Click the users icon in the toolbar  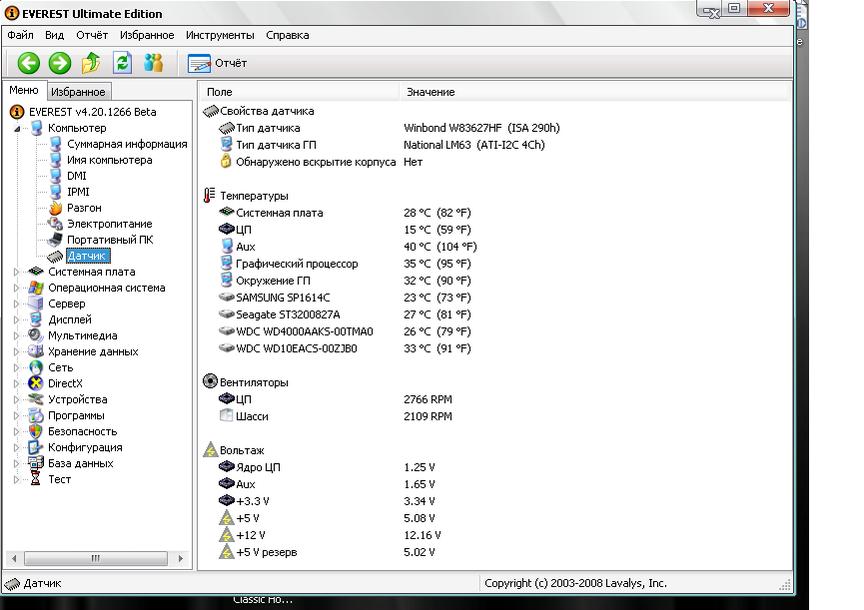coord(153,63)
